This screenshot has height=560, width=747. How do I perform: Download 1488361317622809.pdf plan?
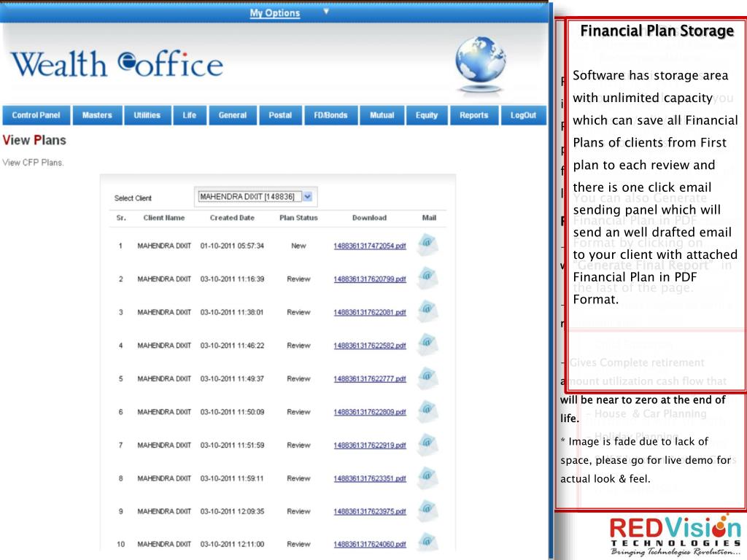click(370, 412)
